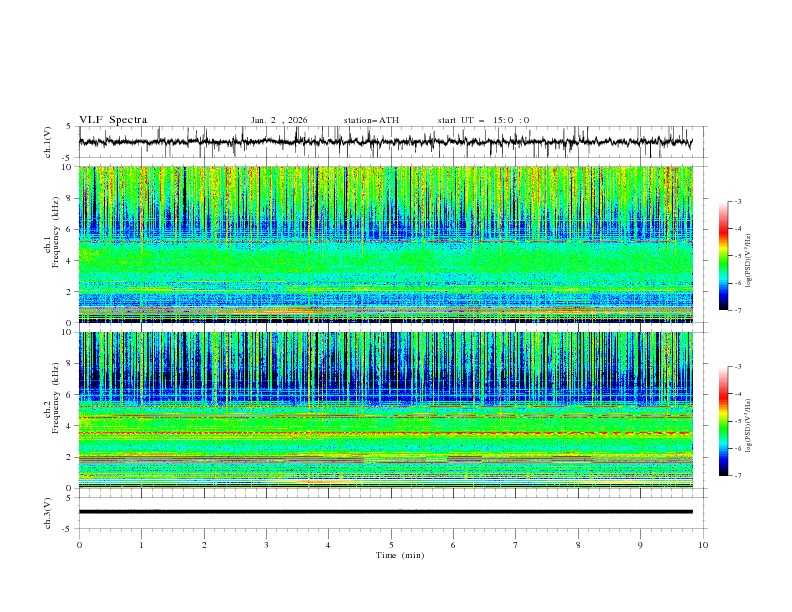Click the 3 minute tick label on time axis
The height and width of the screenshot is (612, 792).
tap(266, 545)
